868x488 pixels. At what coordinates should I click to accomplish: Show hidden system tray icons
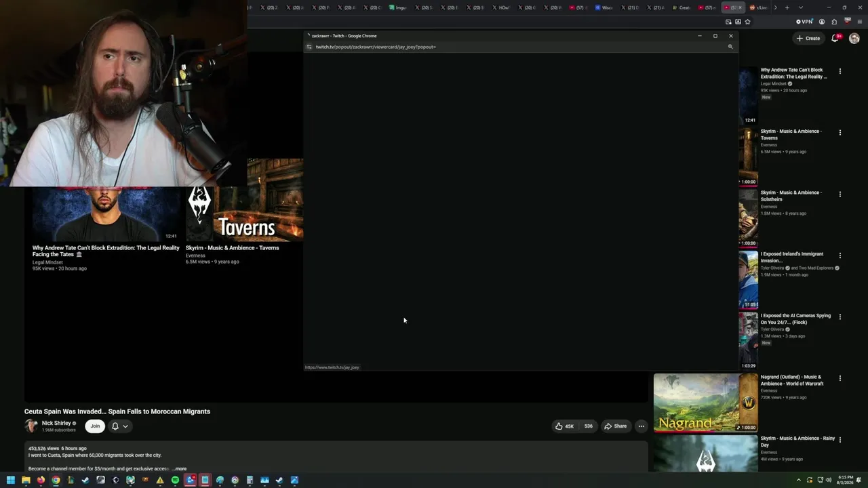coord(798,481)
